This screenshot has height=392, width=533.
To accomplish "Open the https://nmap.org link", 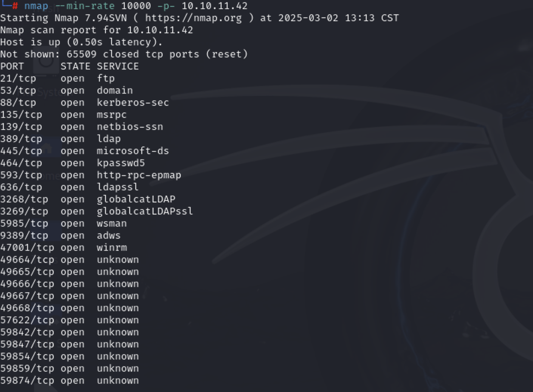I will (x=193, y=18).
